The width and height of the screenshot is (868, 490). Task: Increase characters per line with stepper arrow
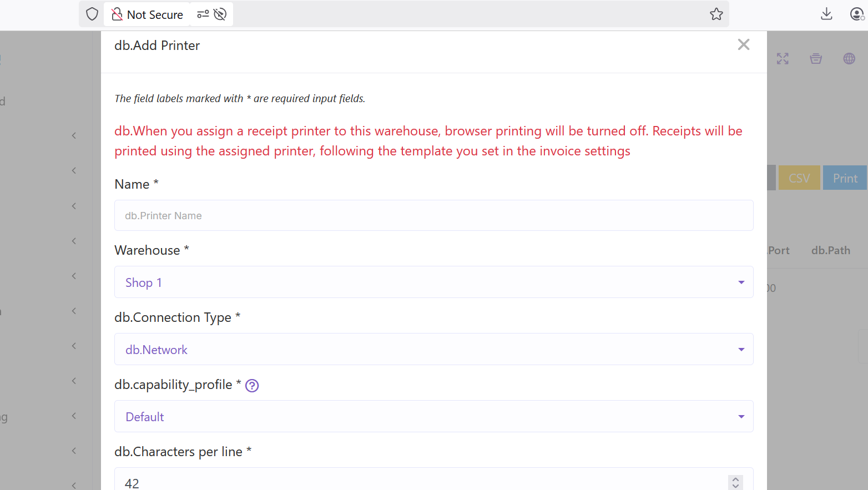[735, 479]
